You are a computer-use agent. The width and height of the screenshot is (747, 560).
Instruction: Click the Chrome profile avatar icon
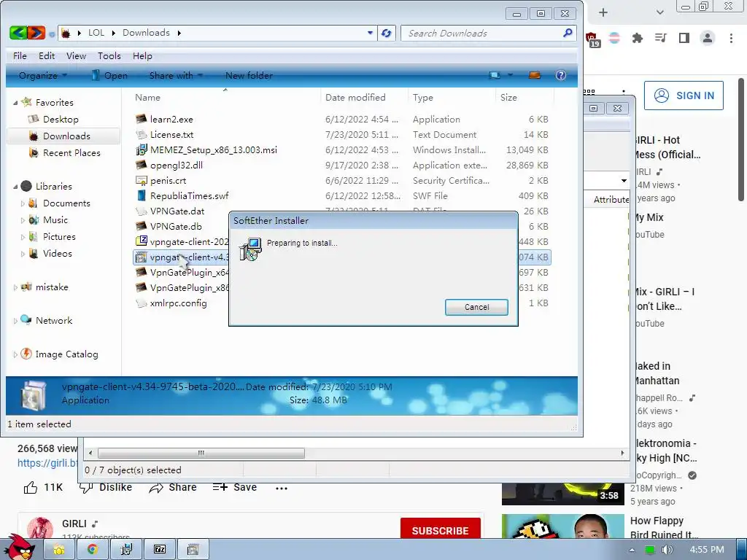[x=708, y=38]
